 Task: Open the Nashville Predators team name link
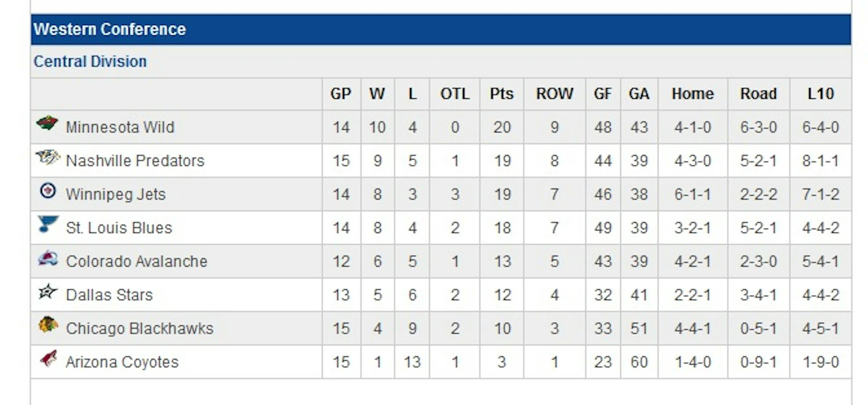135,161
